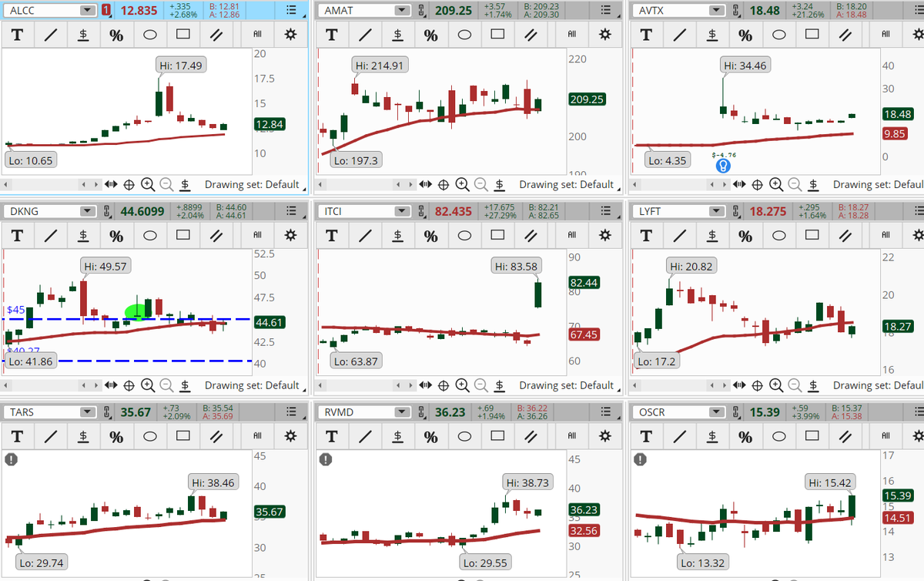924x581 pixels.
Task: Click the All button in RVMD toolbar
Action: tap(571, 436)
